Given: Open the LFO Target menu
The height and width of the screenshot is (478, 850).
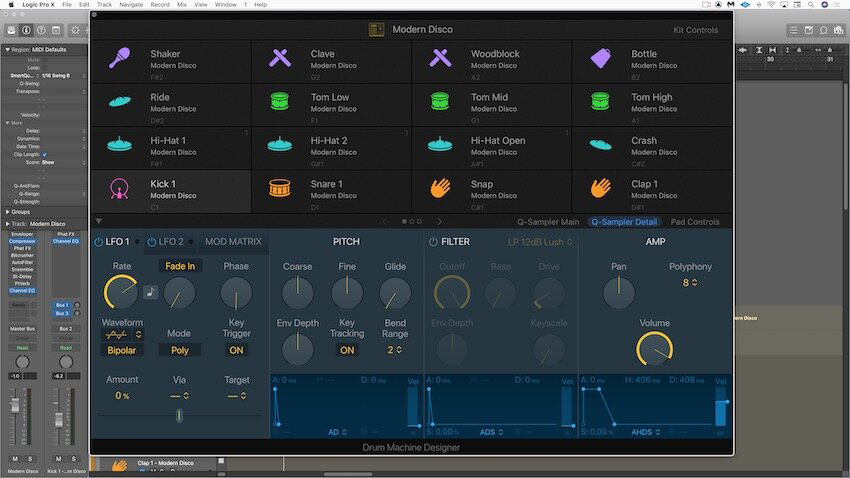Looking at the screenshot, I should (x=236, y=396).
